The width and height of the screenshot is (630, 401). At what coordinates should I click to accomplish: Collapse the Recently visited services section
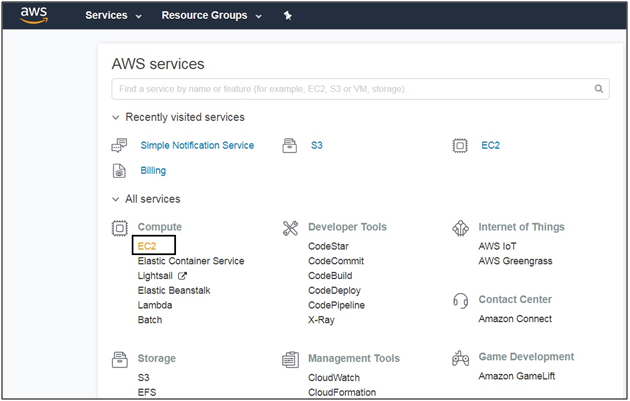(116, 118)
